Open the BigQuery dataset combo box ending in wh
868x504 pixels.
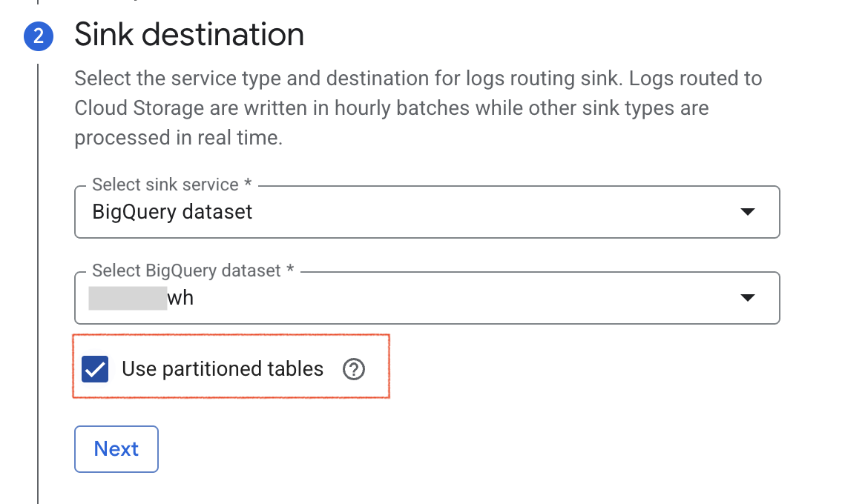(x=427, y=298)
